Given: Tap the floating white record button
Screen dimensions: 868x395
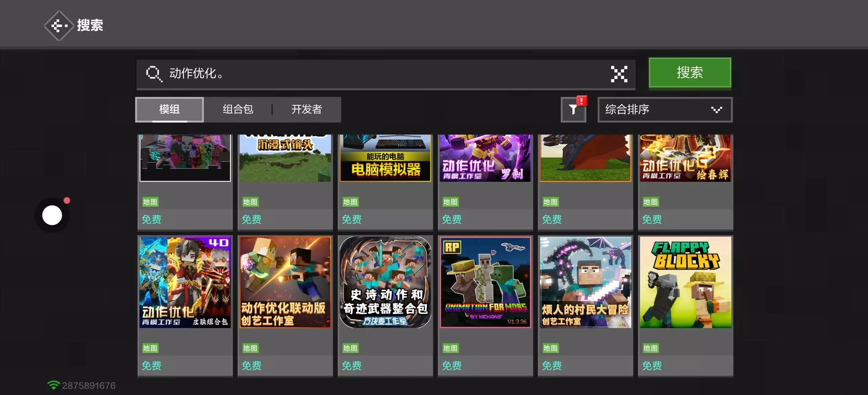Looking at the screenshot, I should pyautogui.click(x=52, y=215).
